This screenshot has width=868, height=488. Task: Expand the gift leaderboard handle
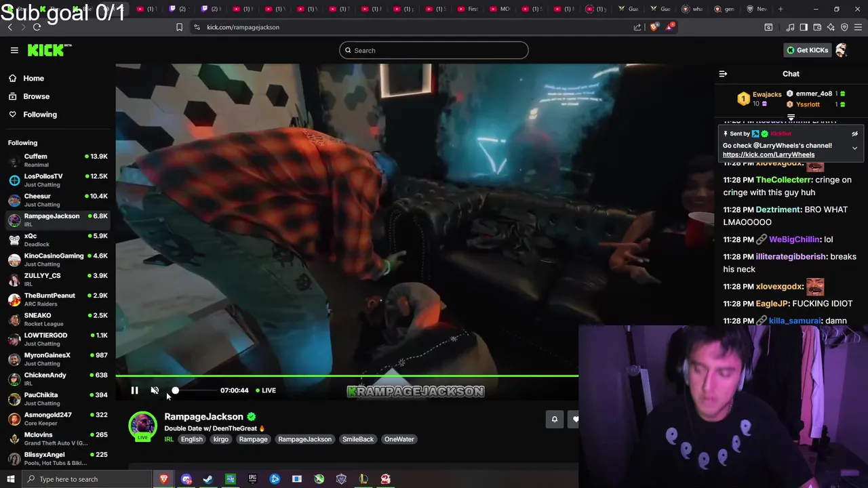pyautogui.click(x=791, y=118)
